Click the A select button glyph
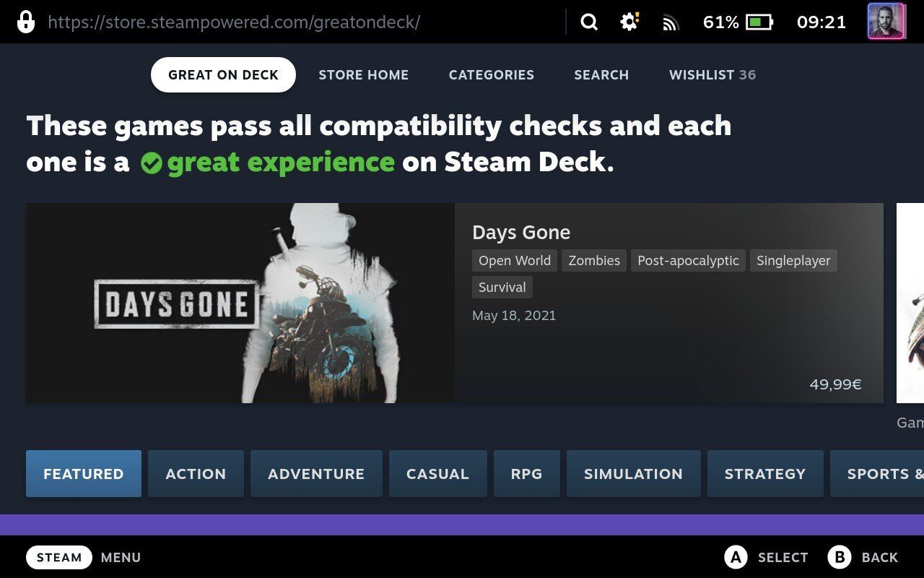This screenshot has width=924, height=578. click(735, 557)
